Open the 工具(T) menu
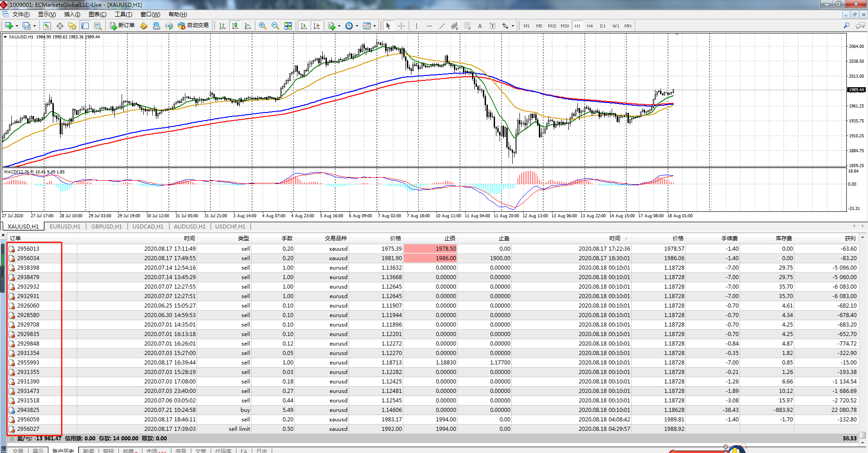This screenshot has width=868, height=453. pos(123,14)
